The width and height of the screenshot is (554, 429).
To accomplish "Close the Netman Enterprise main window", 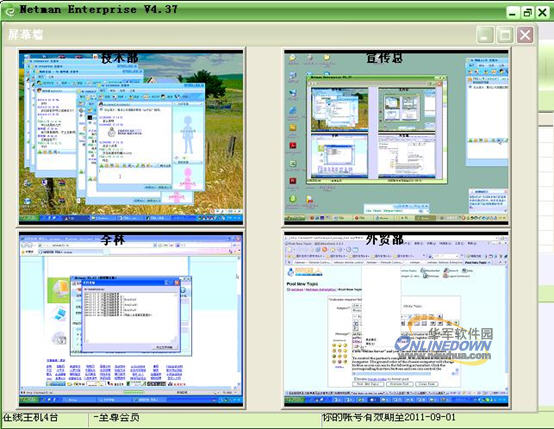I will (542, 13).
